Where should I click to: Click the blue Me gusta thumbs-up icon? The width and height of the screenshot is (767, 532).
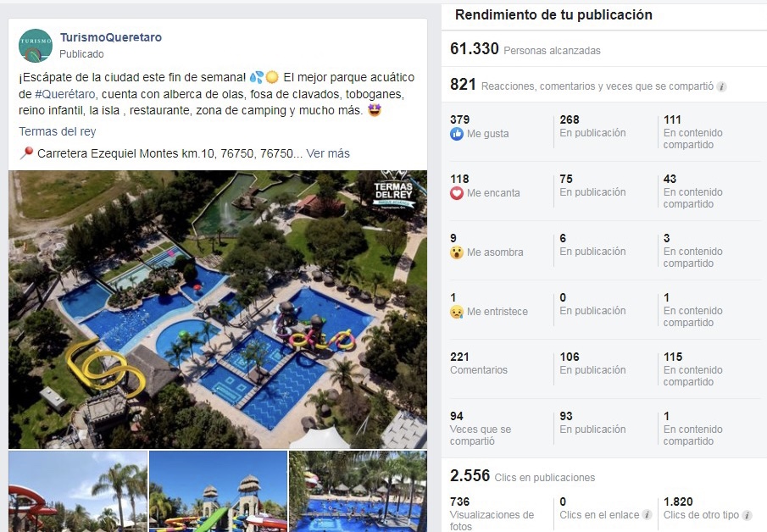click(x=456, y=134)
